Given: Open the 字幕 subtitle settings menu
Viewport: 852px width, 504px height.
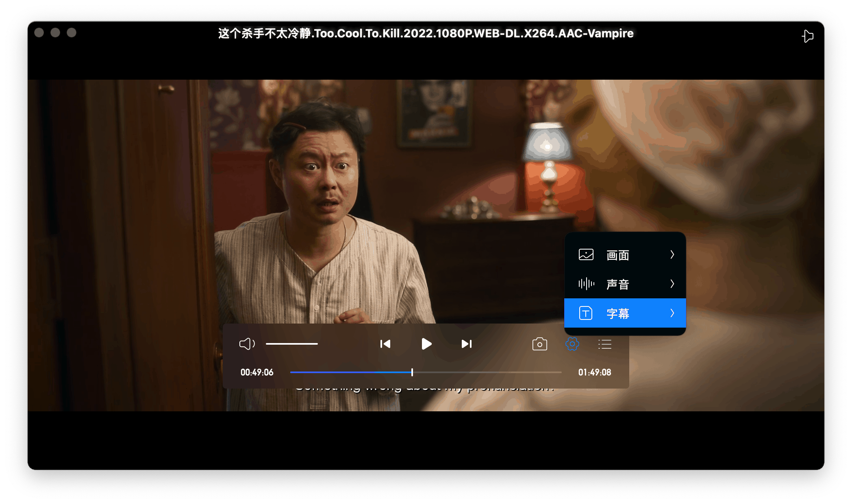Looking at the screenshot, I should [x=625, y=313].
